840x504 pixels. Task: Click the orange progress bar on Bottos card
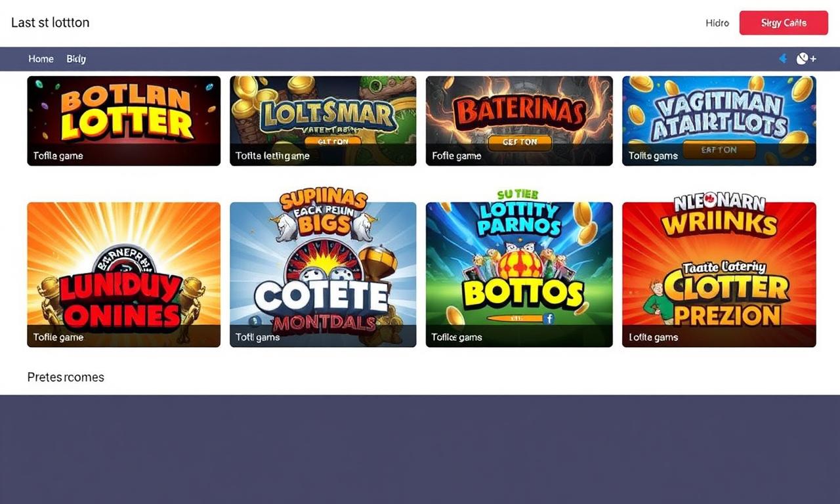click(514, 318)
